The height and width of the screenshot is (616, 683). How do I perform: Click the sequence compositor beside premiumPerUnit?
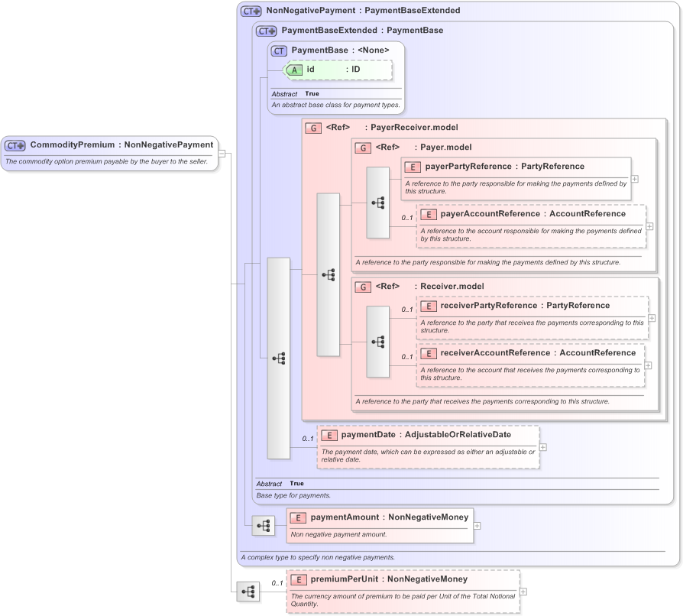[x=248, y=592]
